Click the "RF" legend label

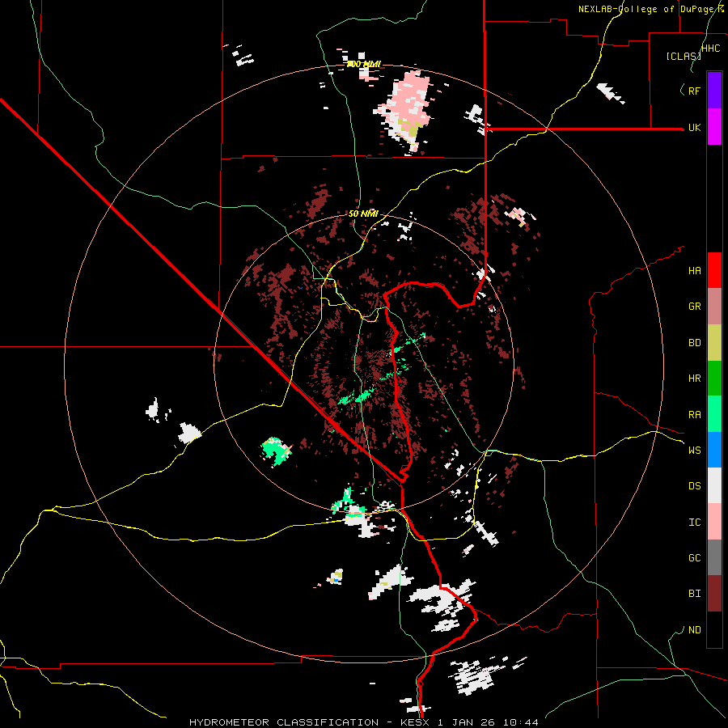tap(694, 91)
